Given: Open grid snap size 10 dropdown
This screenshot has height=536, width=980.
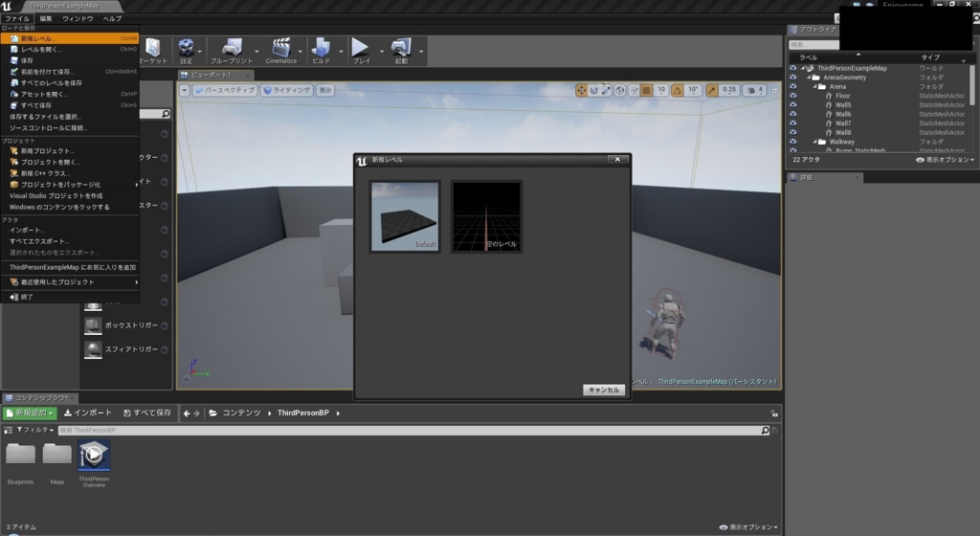Looking at the screenshot, I should [661, 91].
